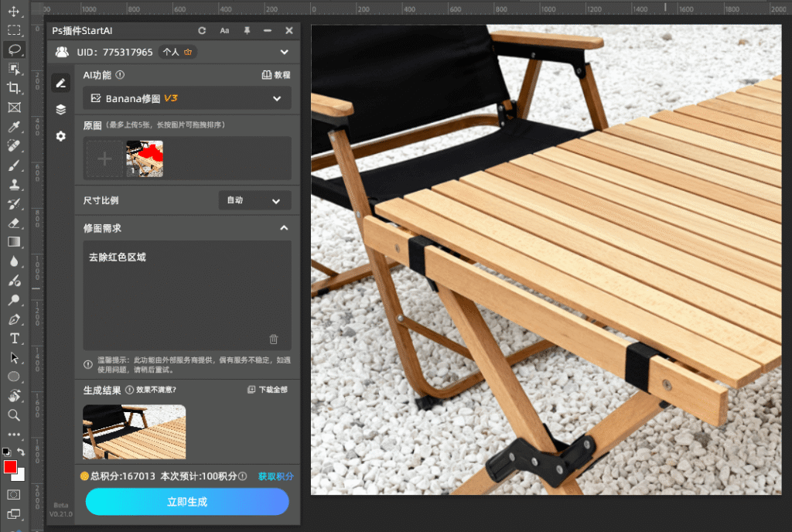792x532 pixels.
Task: Click the trash icon to clear prompt text
Action: point(275,339)
